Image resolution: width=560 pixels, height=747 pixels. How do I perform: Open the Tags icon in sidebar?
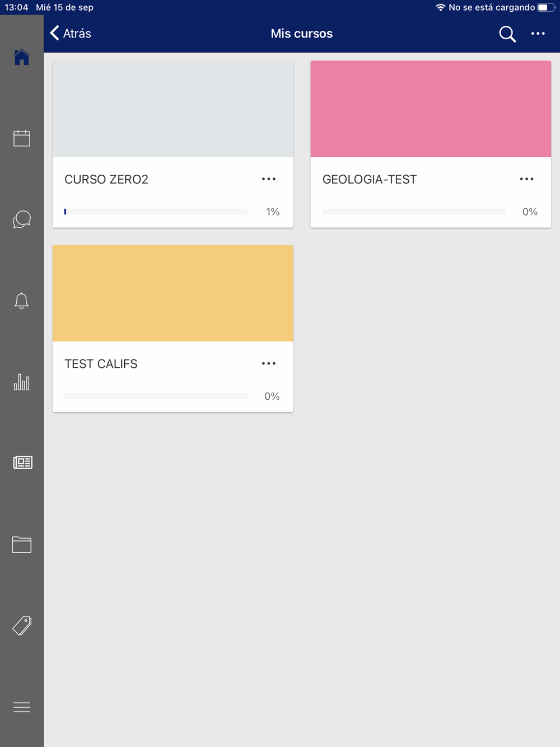tap(22, 625)
